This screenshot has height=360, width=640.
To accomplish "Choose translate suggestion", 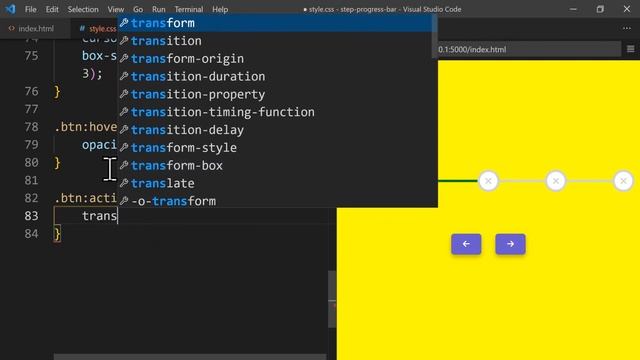I will tap(277, 183).
